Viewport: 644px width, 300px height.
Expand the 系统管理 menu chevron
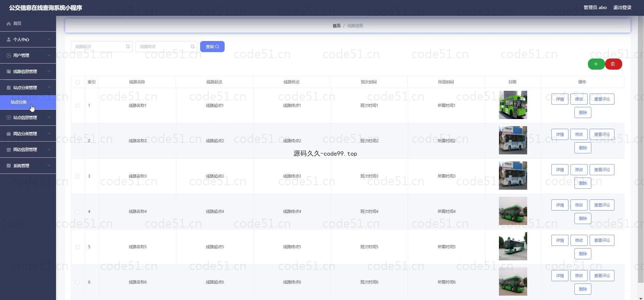49,165
